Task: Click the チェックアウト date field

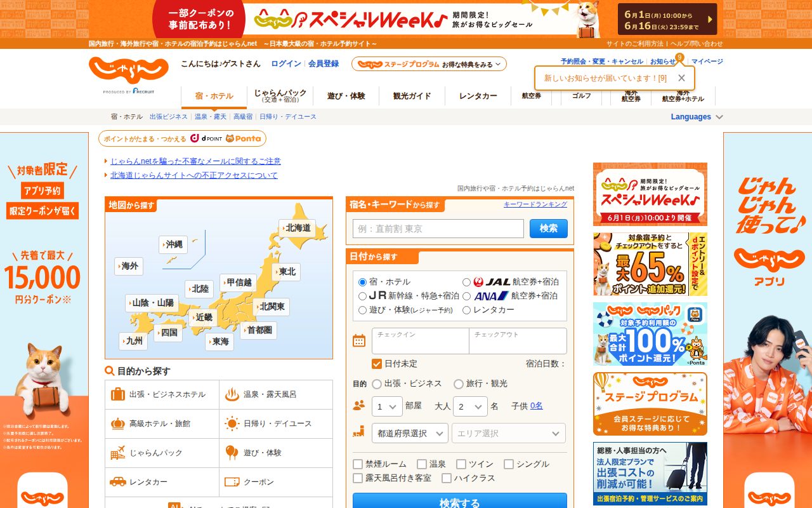Action: pyautogui.click(x=518, y=341)
